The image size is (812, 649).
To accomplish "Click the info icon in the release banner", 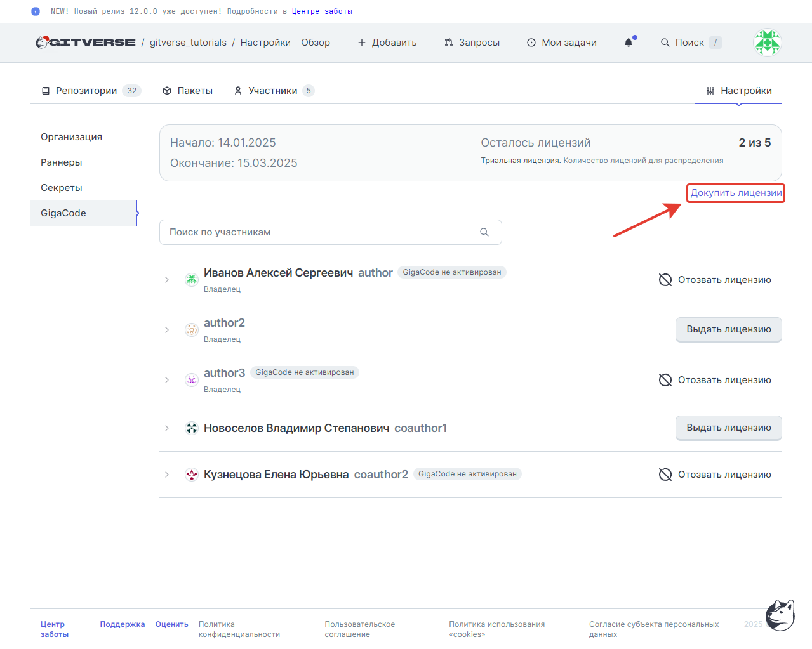I will tap(36, 11).
